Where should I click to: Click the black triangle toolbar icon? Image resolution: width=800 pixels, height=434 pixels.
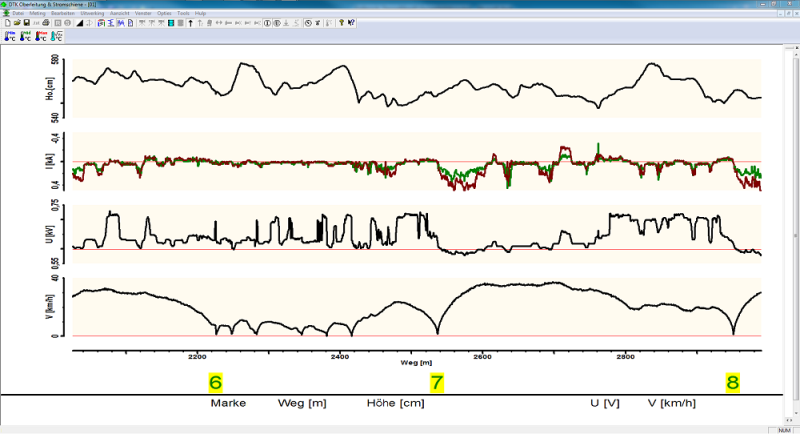(80, 22)
